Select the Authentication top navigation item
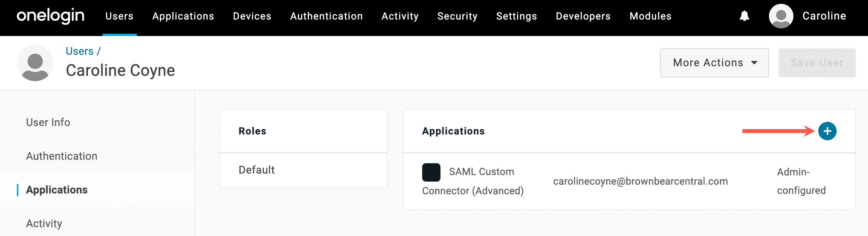The height and width of the screenshot is (236, 868). (326, 16)
